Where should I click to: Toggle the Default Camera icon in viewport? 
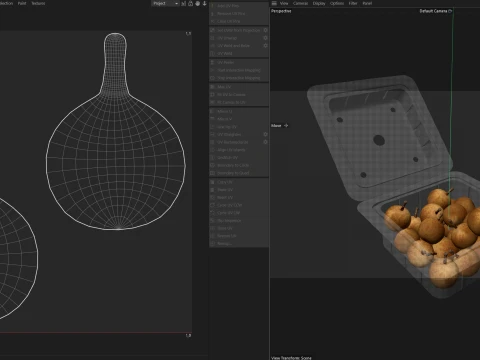click(x=450, y=11)
